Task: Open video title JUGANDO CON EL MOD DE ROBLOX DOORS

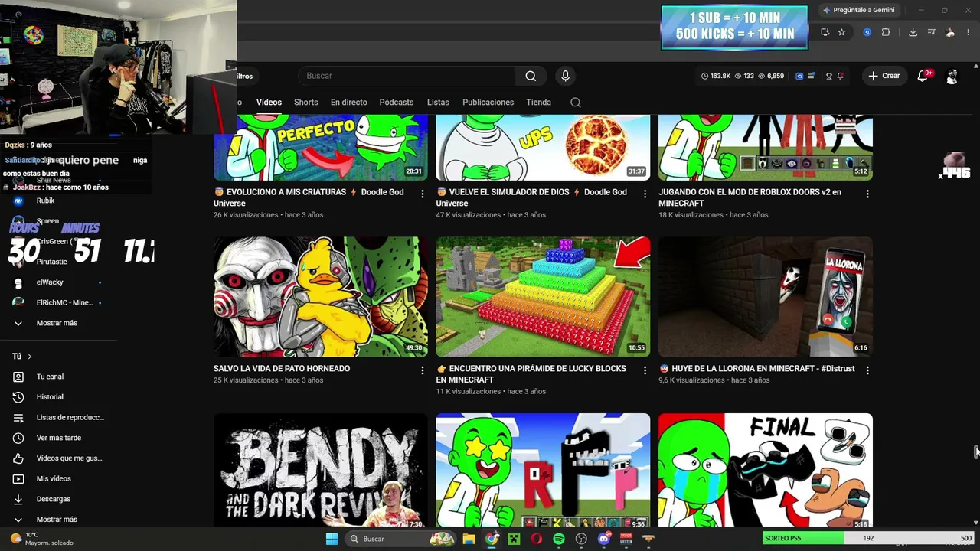Action: point(750,197)
